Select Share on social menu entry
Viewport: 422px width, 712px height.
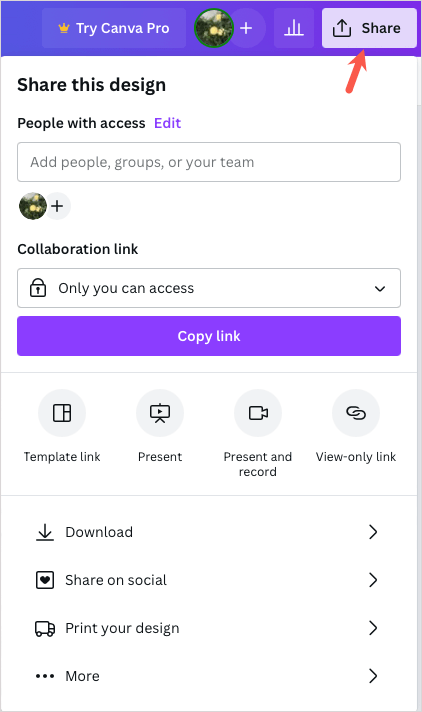(209, 580)
